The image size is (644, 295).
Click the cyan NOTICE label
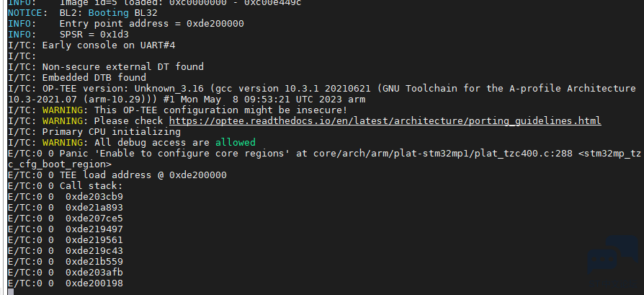click(x=25, y=13)
